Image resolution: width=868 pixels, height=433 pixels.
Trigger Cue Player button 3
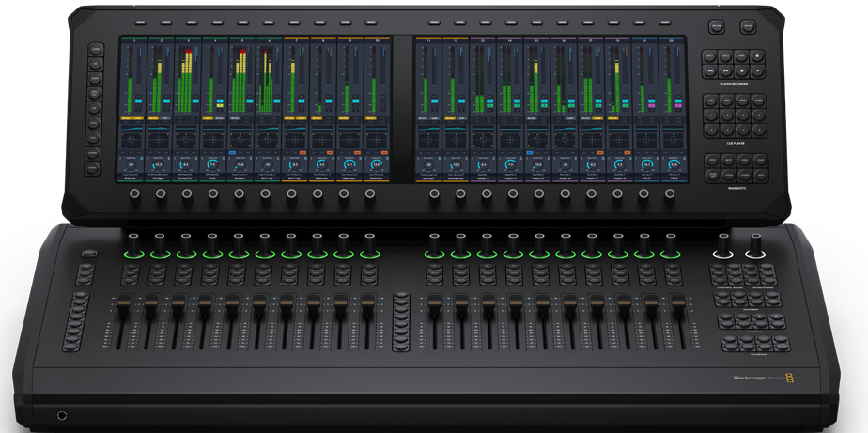(743, 116)
